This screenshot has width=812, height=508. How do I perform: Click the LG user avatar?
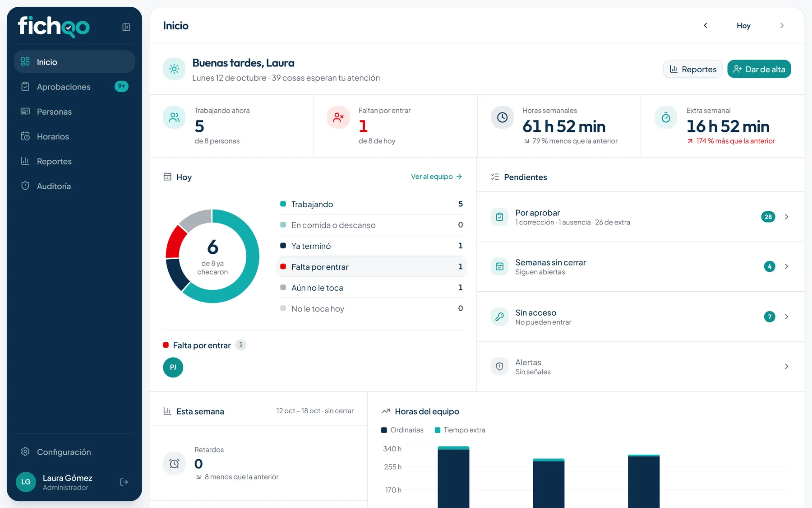(x=26, y=482)
